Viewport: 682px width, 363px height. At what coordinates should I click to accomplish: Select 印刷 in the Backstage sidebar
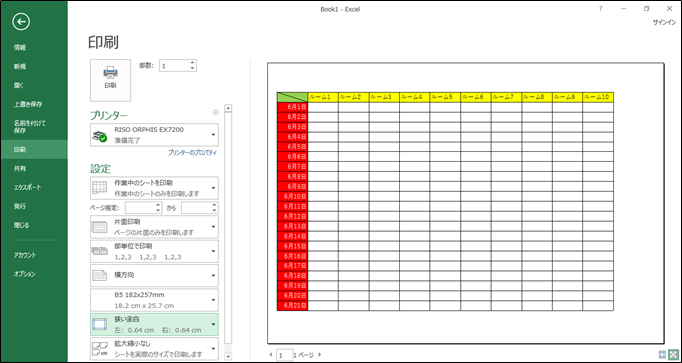33,150
